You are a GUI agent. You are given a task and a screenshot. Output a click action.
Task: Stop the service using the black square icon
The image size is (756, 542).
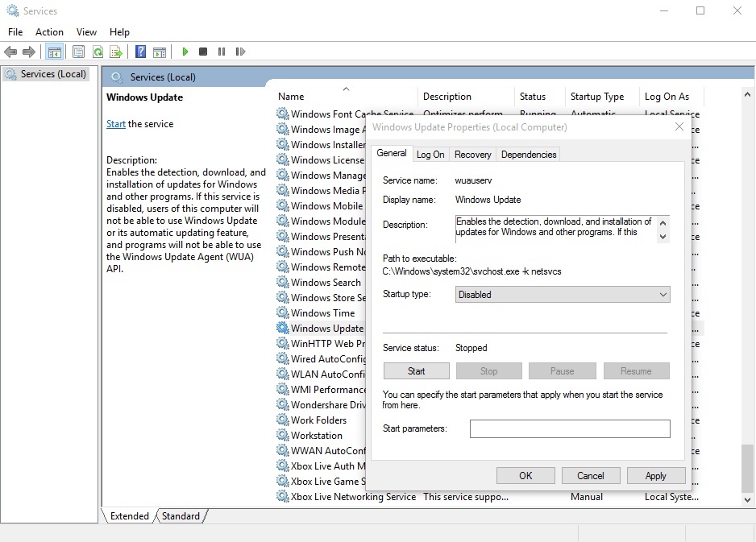tap(203, 51)
